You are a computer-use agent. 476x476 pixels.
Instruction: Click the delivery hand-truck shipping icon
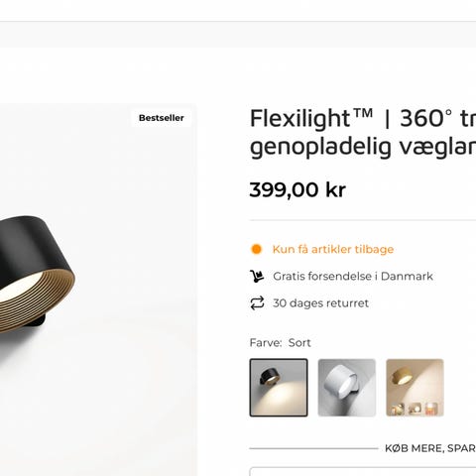[x=257, y=276]
